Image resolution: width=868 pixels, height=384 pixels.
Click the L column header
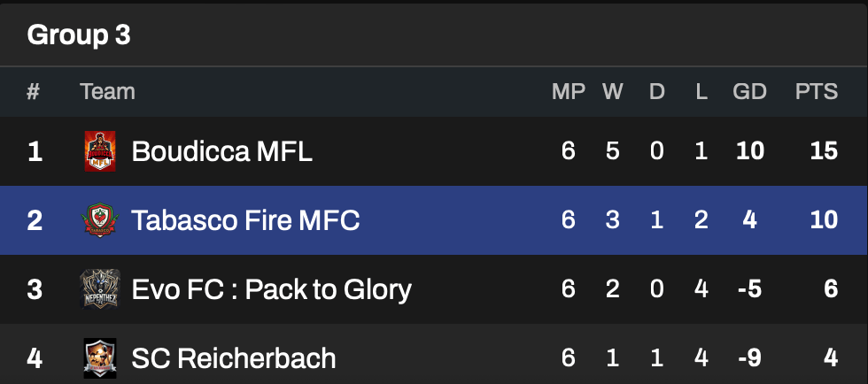pos(701,92)
